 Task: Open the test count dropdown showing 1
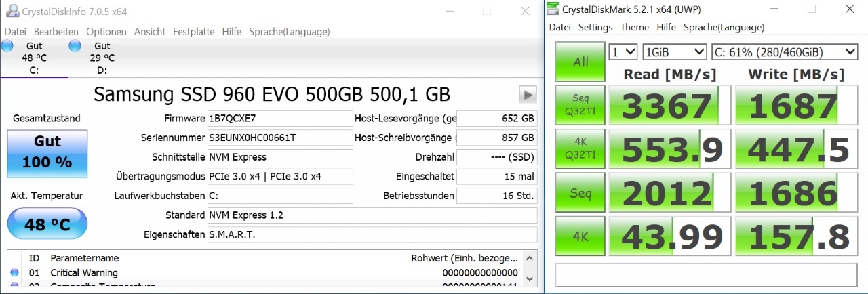coord(623,51)
